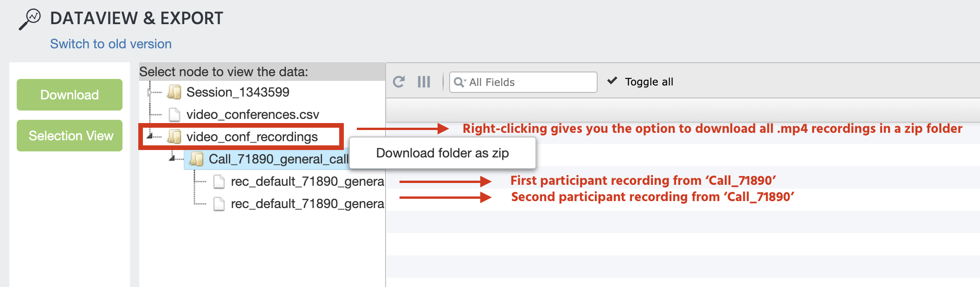The image size is (980, 287).
Task: Choose Download folder as zip
Action: coord(443,153)
